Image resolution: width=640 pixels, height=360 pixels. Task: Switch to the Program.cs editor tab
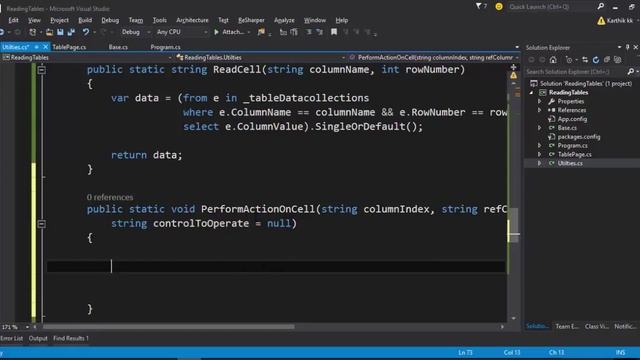[165, 47]
